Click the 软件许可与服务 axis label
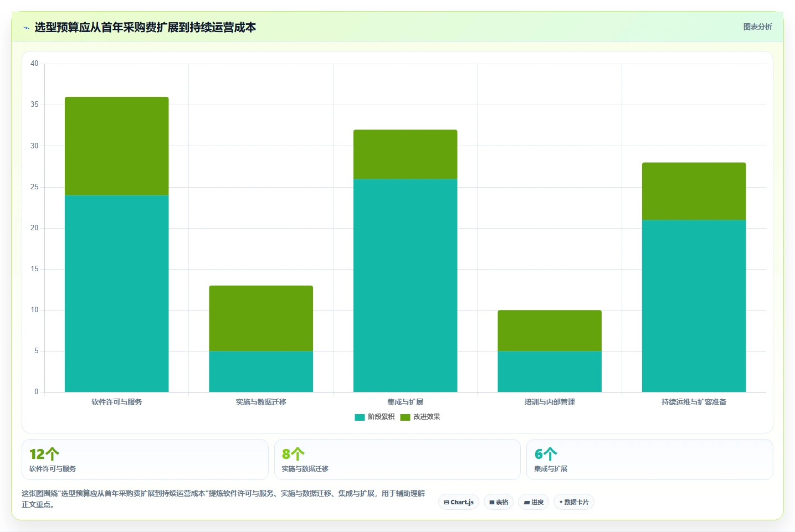 [116, 402]
